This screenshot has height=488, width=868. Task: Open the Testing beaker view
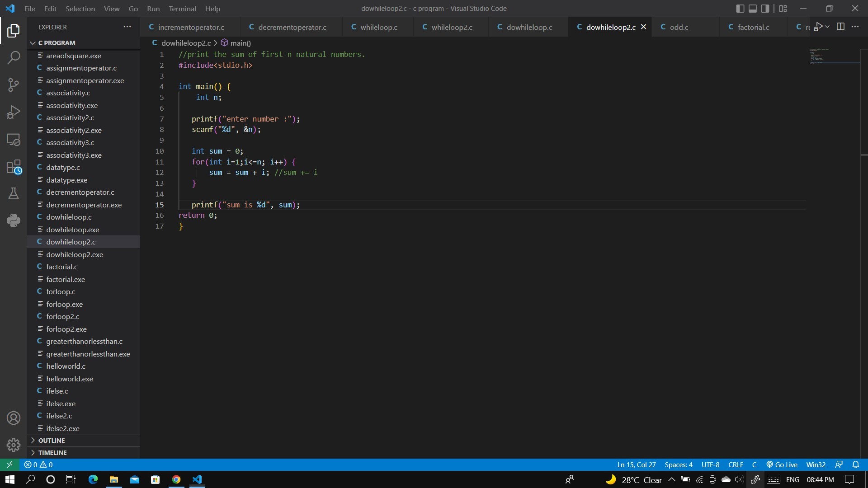tap(14, 193)
